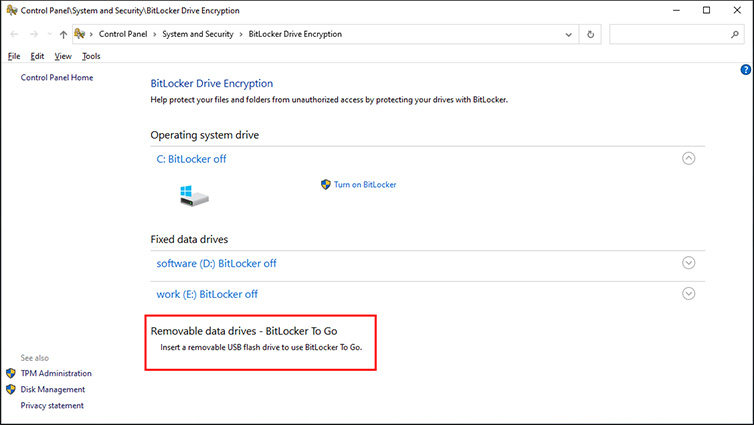The height and width of the screenshot is (425, 754).
Task: Refresh the BitLocker page
Action: point(591,34)
